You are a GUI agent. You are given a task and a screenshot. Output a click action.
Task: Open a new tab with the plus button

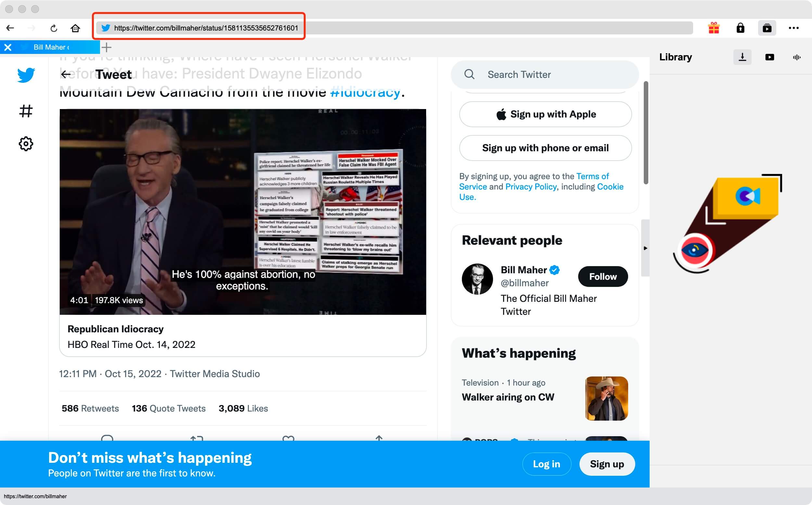[106, 47]
